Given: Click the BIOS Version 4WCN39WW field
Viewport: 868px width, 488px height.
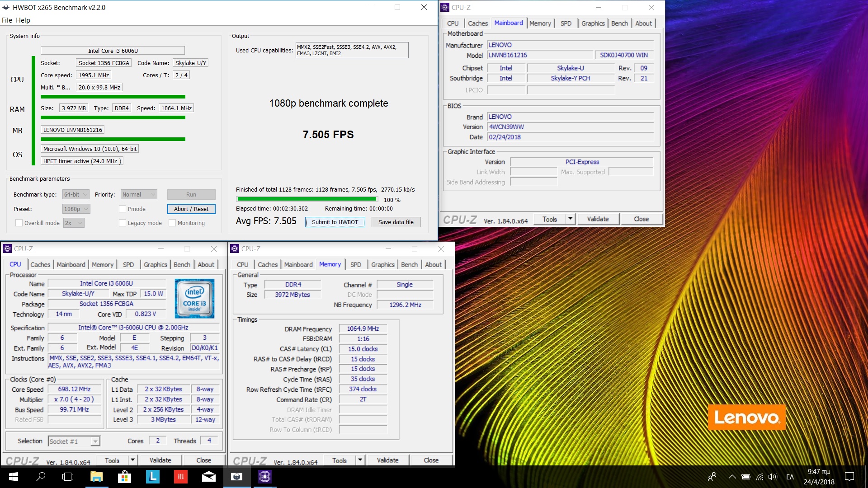Looking at the screenshot, I should point(570,127).
